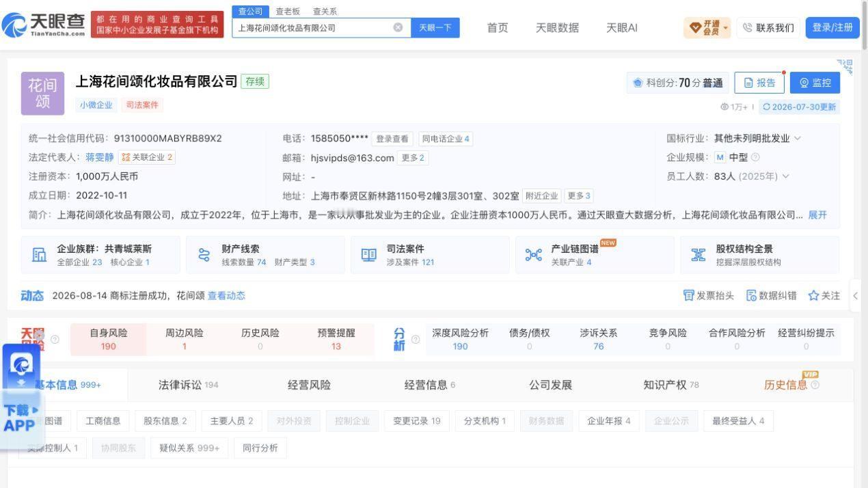Viewport: 868px width, 488px height.
Task: Select the 变更记录 19 sub-tab
Action: coord(417,421)
